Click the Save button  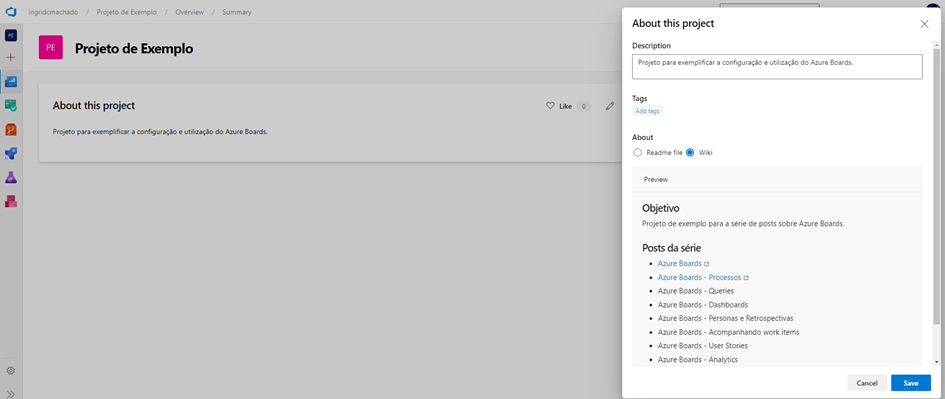coord(911,383)
